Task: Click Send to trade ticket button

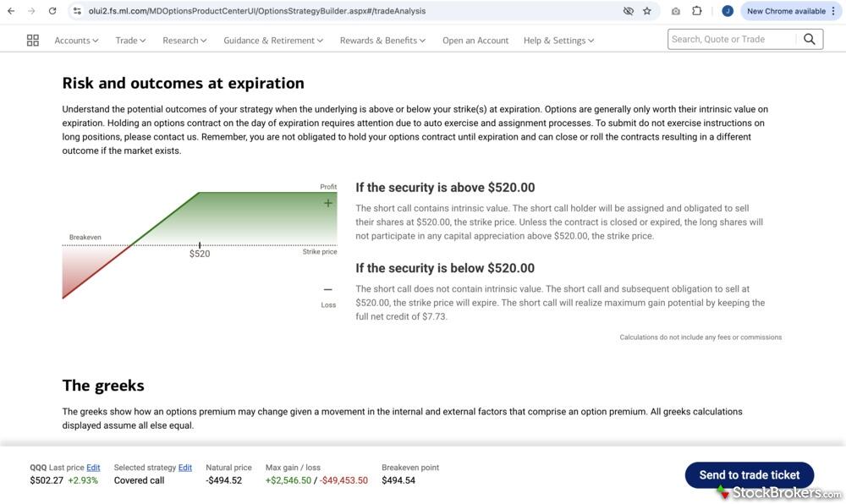Action: pos(749,475)
